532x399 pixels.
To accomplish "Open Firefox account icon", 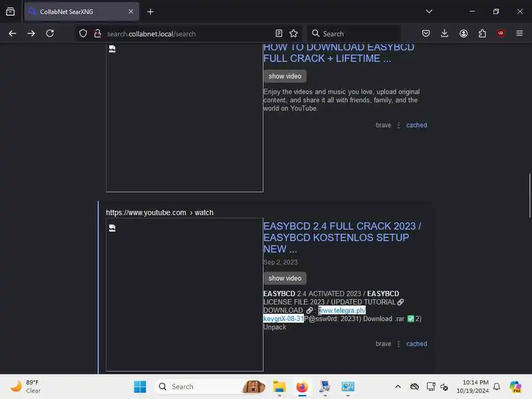I will click(463, 33).
